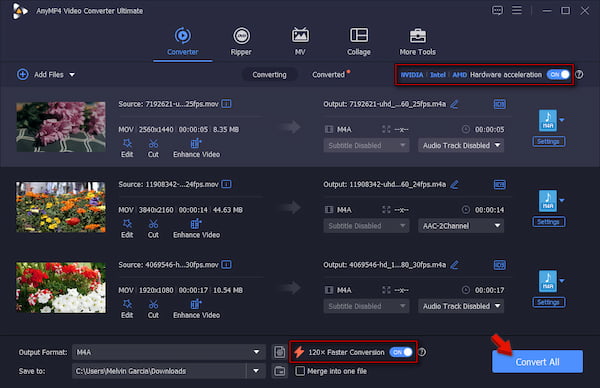
Task: Rename output 4069546-hd m4a file
Action: point(454,265)
